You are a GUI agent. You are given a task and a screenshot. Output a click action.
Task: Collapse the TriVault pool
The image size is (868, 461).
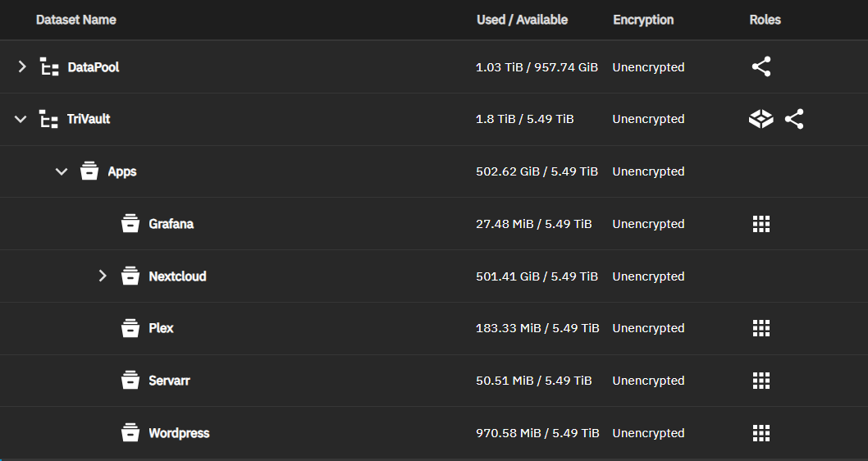pos(21,120)
